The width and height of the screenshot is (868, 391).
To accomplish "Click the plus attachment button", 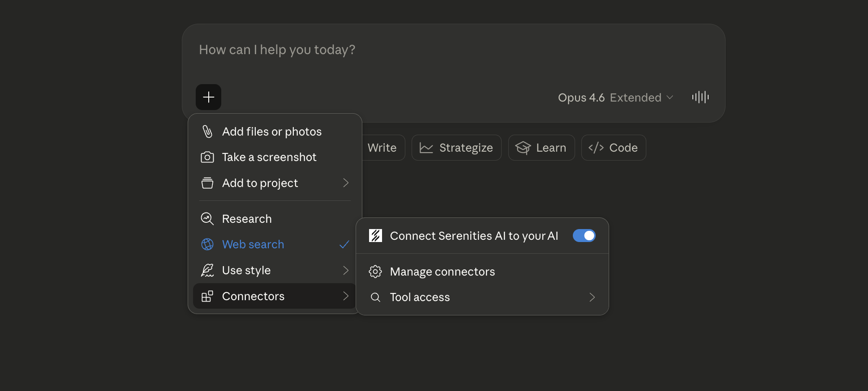I will pos(208,97).
